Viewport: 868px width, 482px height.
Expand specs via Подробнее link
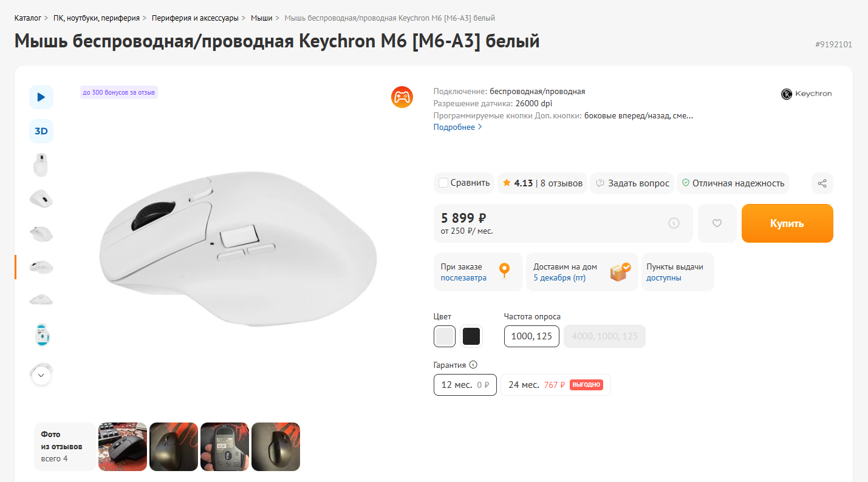[457, 127]
